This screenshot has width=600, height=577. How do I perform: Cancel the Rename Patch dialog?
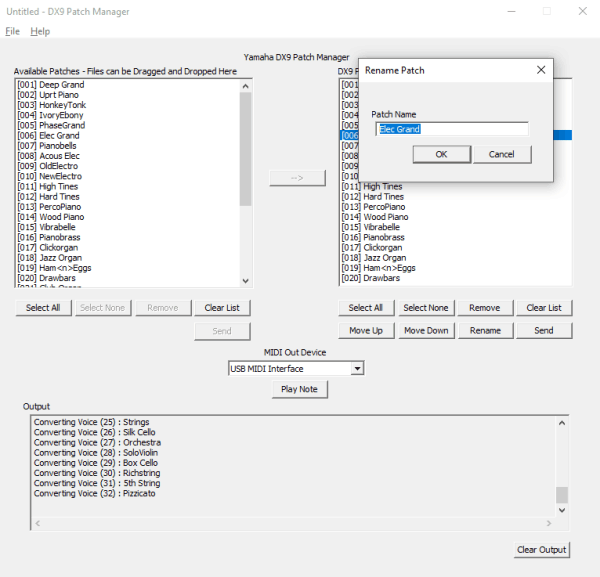pos(502,154)
